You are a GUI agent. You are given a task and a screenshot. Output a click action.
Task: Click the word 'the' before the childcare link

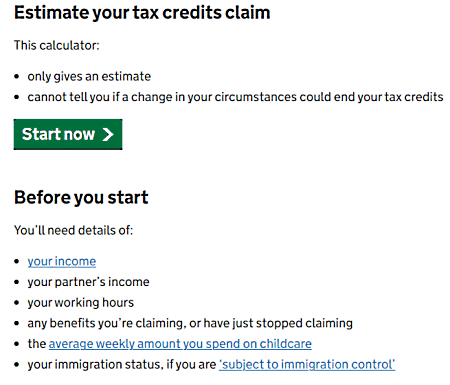(x=37, y=344)
